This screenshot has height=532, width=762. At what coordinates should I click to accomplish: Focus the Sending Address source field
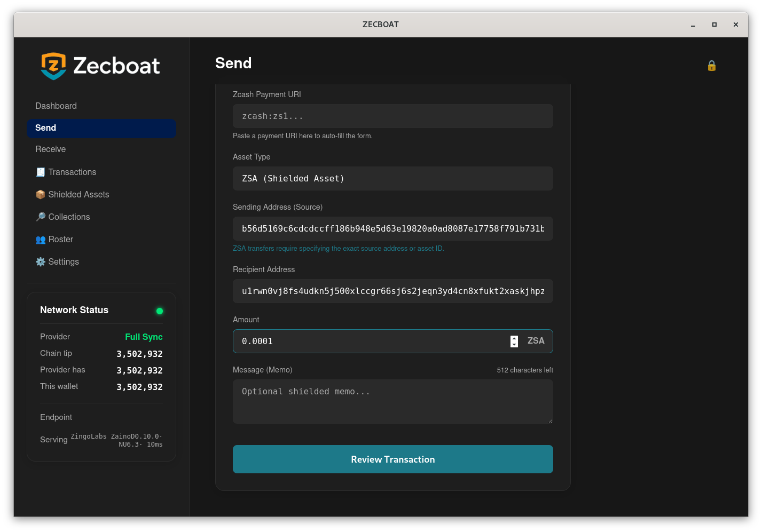(393, 228)
